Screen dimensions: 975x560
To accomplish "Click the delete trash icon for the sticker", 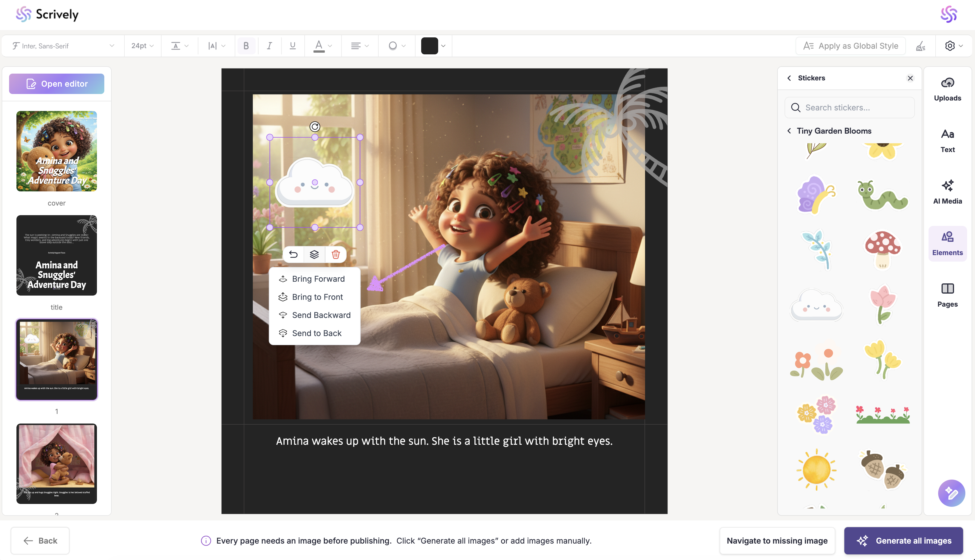I will [336, 255].
